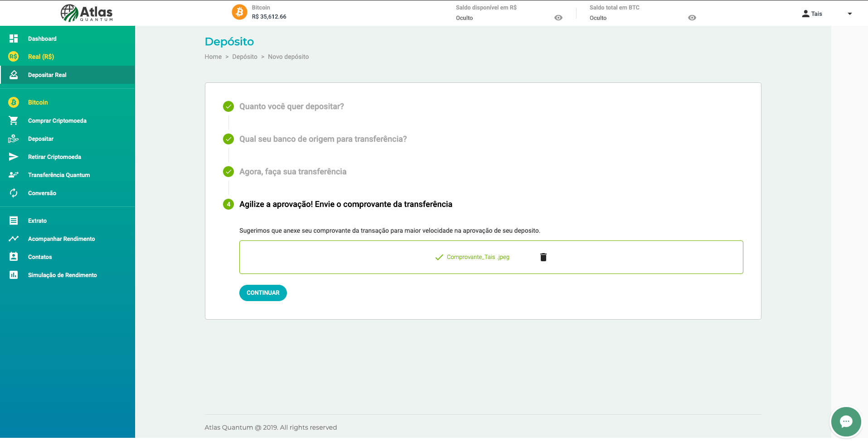Open the Depositar crypto menu item
Viewport: 868px width, 441px height.
point(41,139)
